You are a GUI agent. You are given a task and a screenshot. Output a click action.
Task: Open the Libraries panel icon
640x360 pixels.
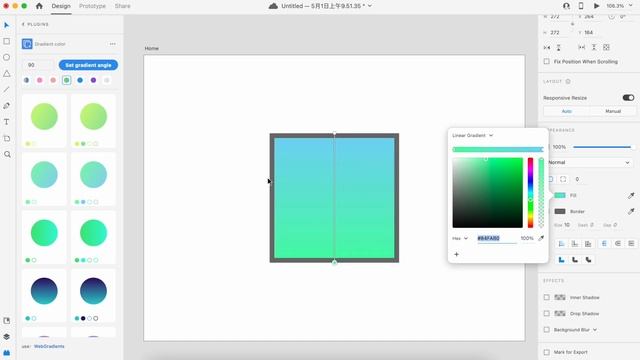[7, 321]
